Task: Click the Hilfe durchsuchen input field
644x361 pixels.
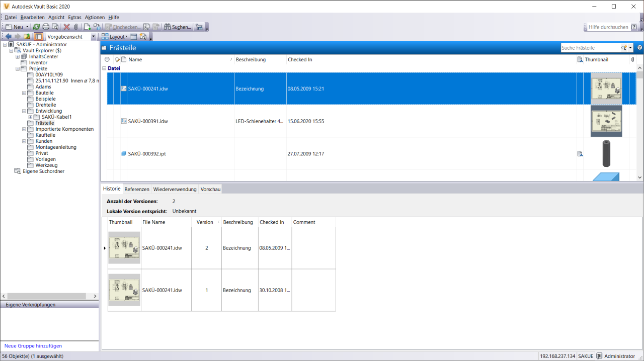Action: click(608, 27)
